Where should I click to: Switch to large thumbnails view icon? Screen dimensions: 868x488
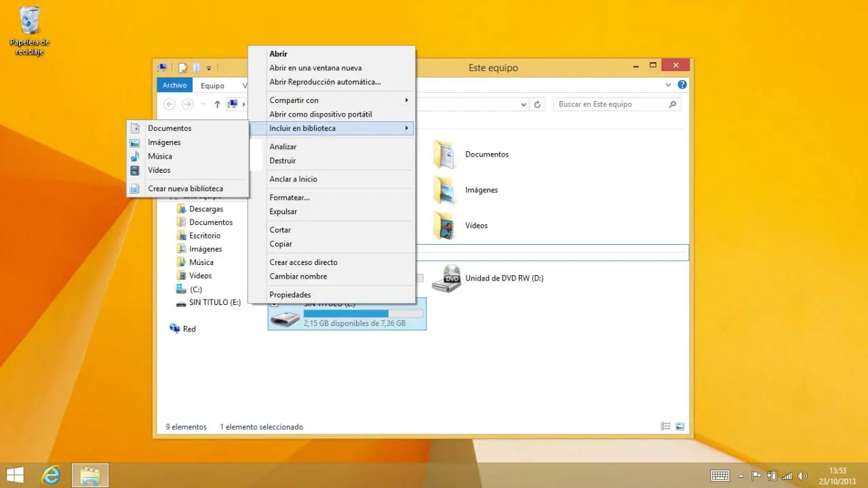coord(679,427)
